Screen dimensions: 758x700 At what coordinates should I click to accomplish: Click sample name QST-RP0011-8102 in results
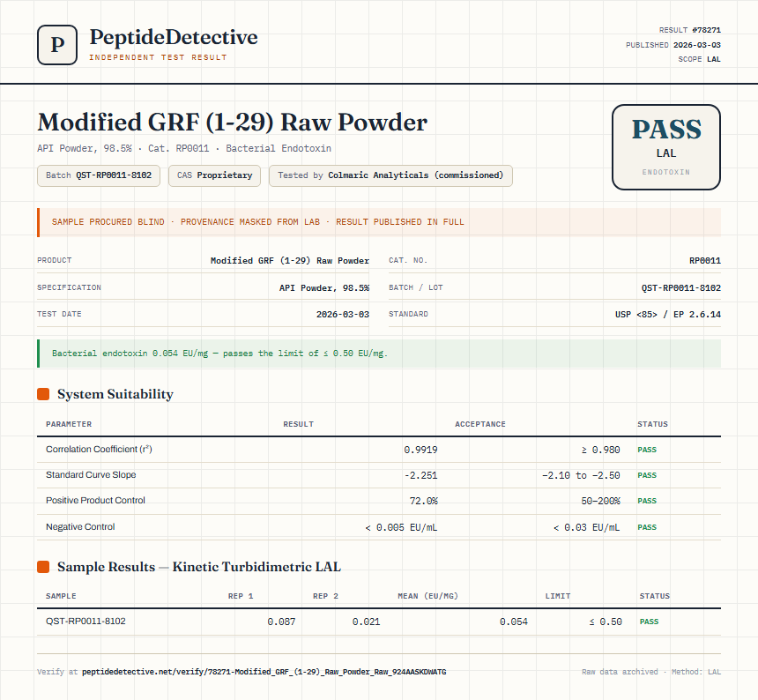(x=85, y=622)
